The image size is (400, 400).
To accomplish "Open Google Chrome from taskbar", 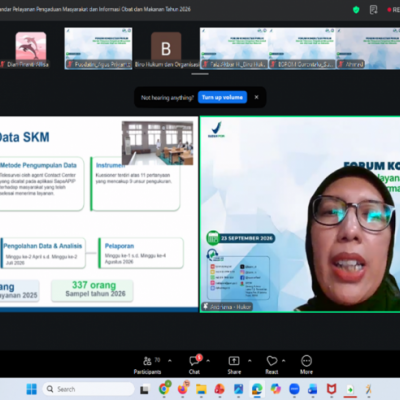I will point(164,389).
